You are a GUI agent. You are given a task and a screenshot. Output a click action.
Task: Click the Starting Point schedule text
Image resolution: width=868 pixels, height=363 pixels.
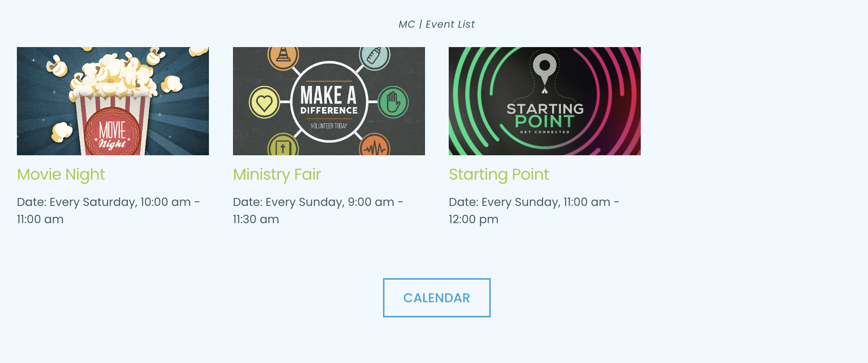[534, 210]
